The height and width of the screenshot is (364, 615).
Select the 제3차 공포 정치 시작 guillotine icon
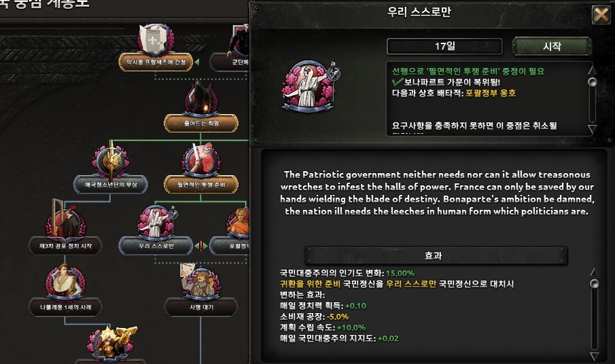click(x=65, y=220)
